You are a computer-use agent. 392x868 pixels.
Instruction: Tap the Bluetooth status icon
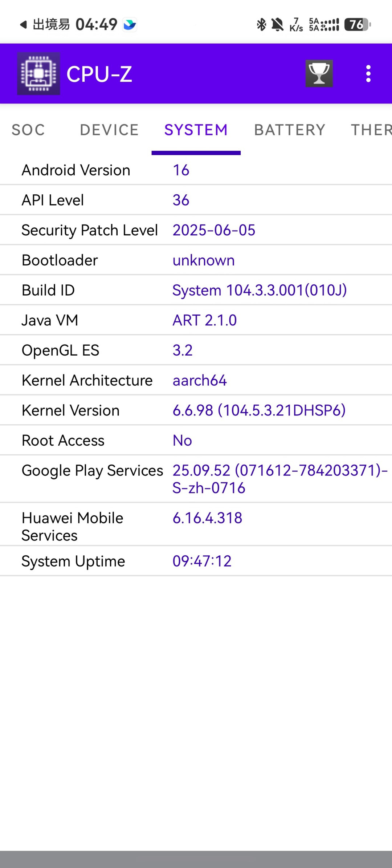click(261, 25)
